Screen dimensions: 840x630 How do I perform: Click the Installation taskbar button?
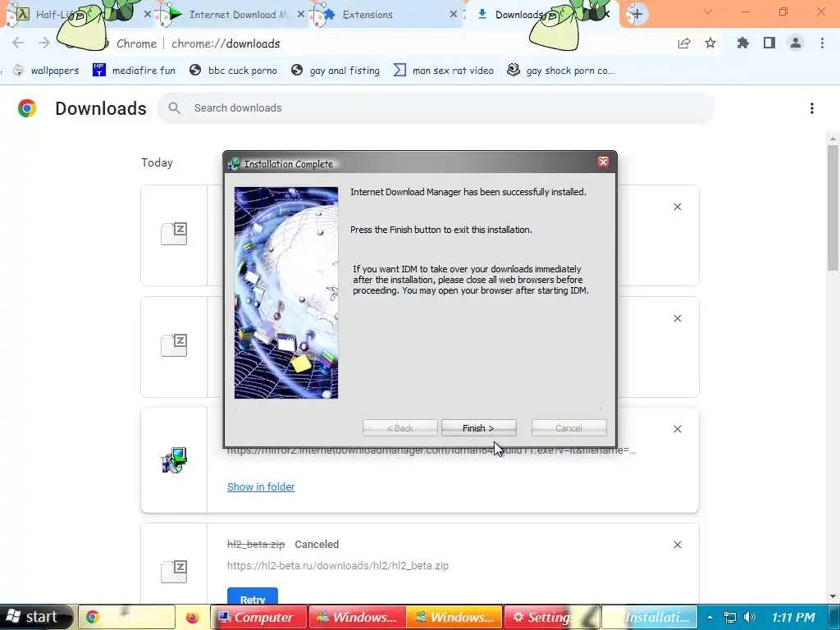click(650, 617)
